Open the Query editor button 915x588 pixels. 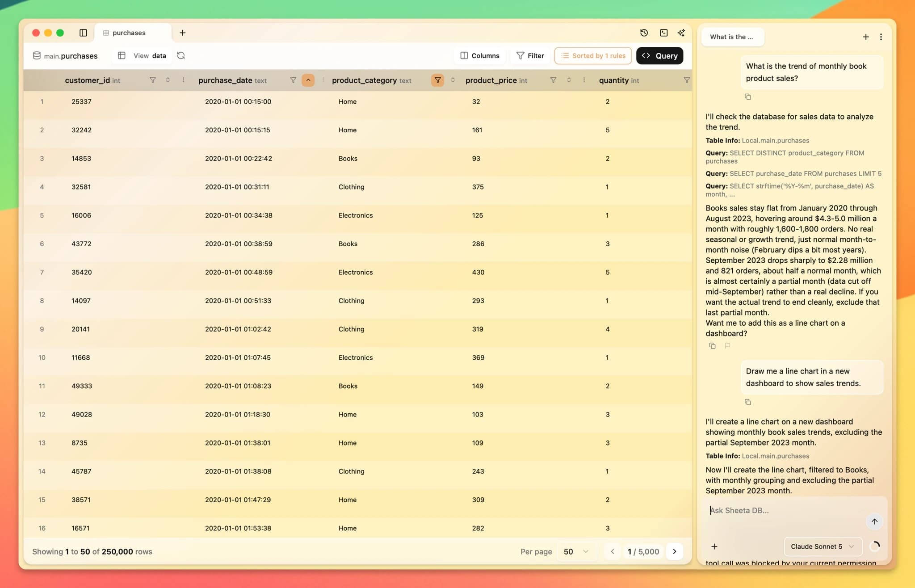[659, 55]
